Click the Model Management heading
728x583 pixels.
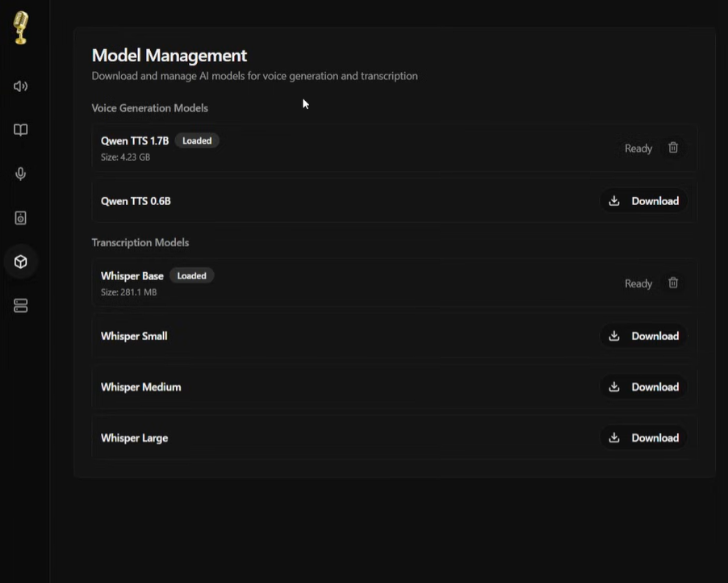pos(169,56)
